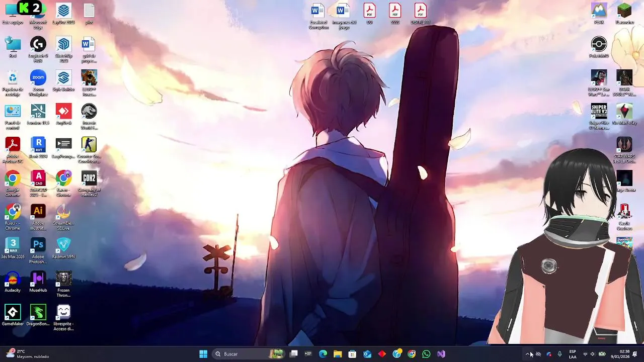644x362 pixels.
Task: Open the Imagenes del juego Word document
Action: click(344, 16)
